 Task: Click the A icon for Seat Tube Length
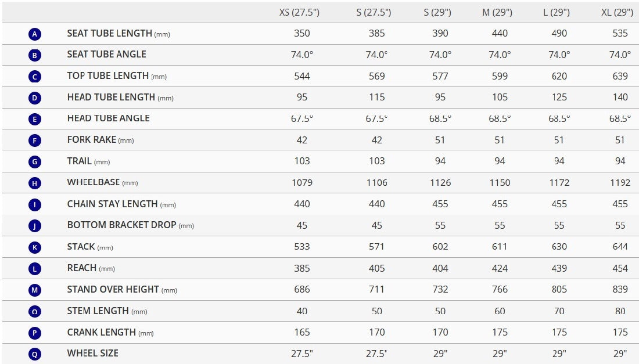click(35, 34)
